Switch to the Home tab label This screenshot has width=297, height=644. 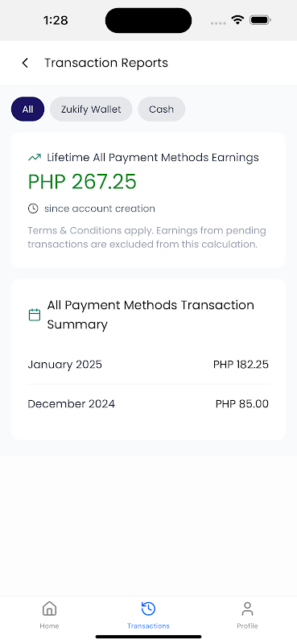49,626
